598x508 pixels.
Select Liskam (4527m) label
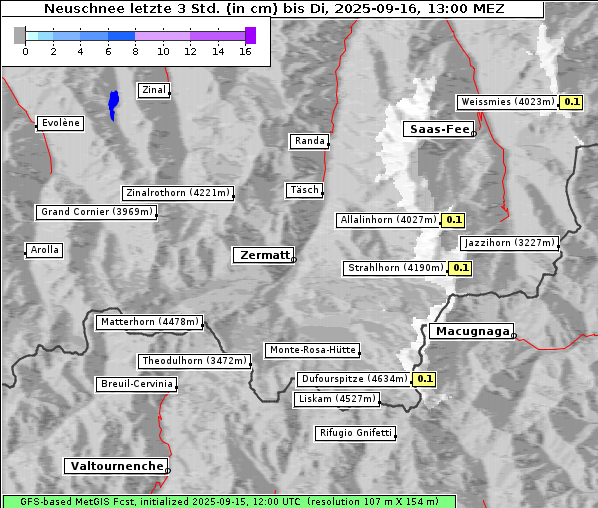click(337, 399)
